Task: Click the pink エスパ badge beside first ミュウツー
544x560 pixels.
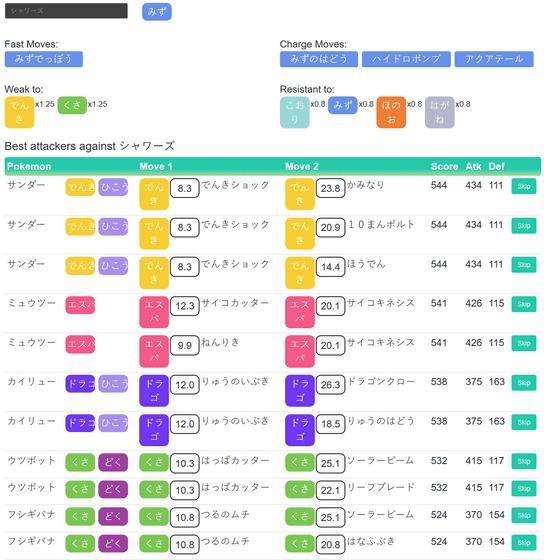Action: click(80, 305)
